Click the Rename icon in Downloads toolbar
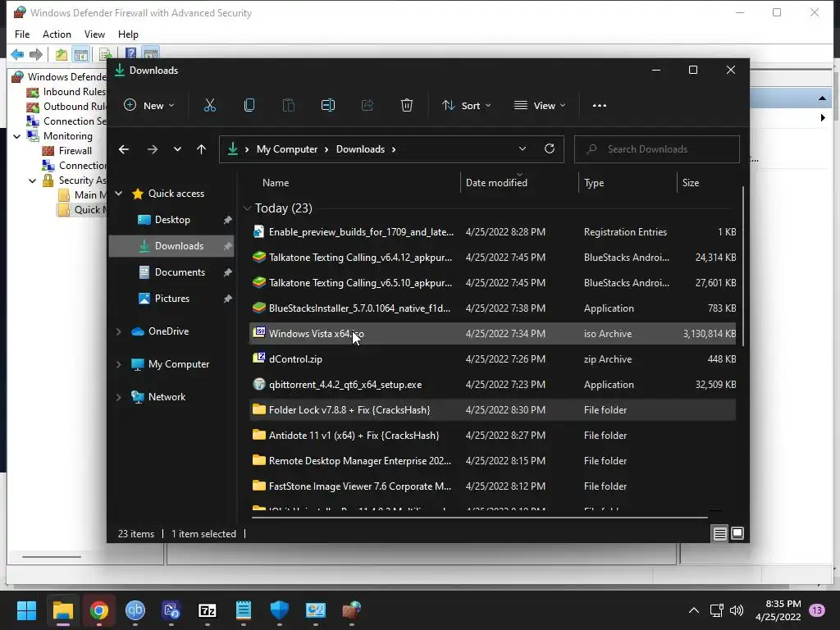 coord(328,106)
